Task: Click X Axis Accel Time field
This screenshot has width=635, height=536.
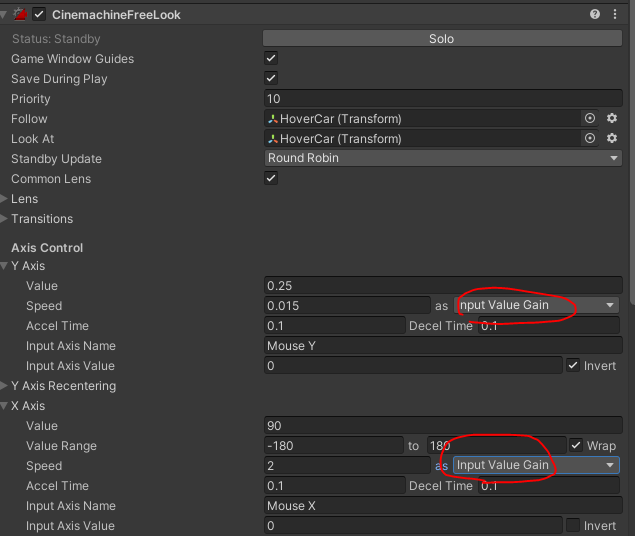Action: pyautogui.click(x=335, y=485)
